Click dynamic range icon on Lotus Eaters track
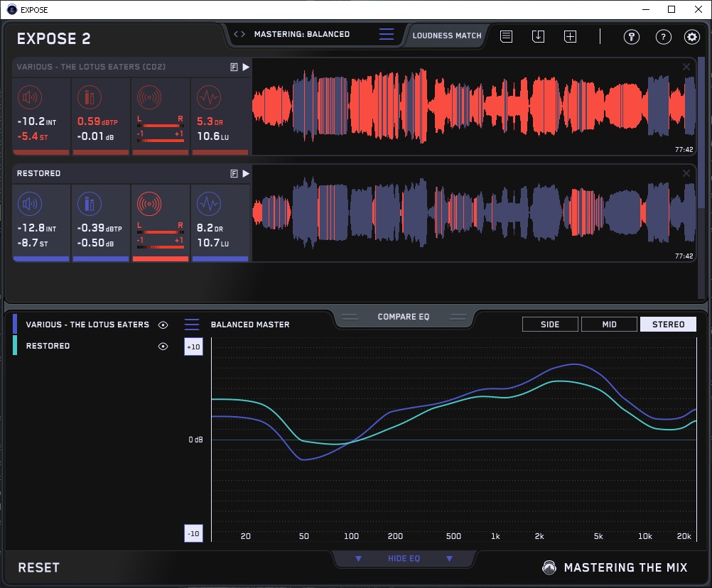This screenshot has width=712, height=588. [209, 97]
